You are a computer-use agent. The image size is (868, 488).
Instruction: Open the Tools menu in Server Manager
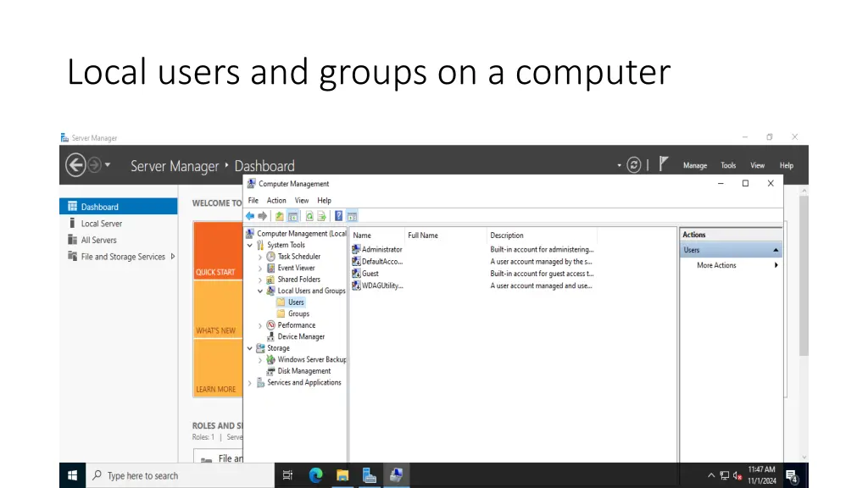728,165
